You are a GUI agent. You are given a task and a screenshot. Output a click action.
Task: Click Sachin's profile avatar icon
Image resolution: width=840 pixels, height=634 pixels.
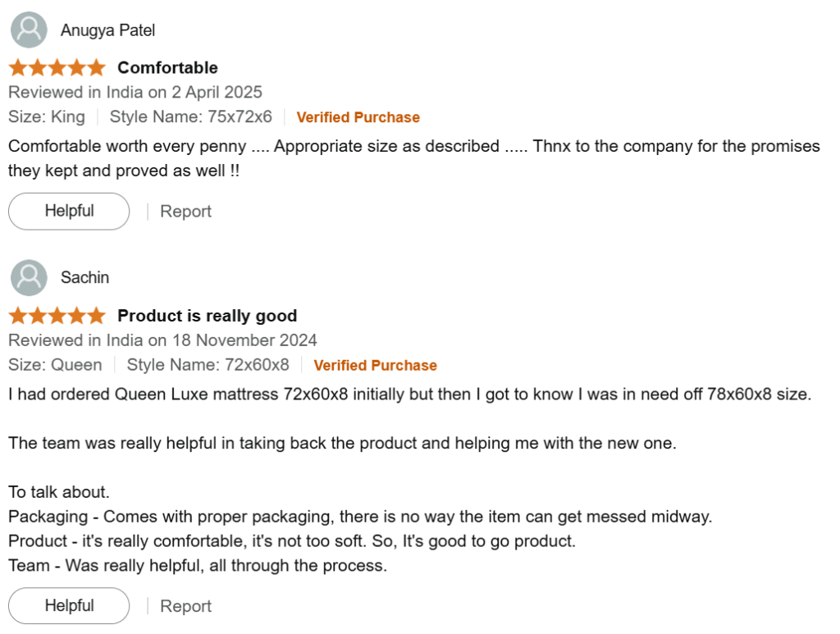pos(29,278)
